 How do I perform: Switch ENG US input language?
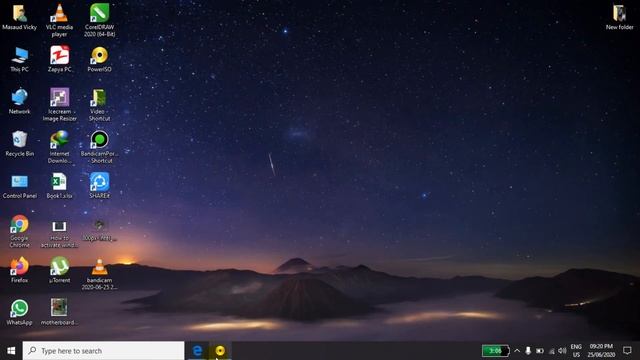click(x=576, y=351)
